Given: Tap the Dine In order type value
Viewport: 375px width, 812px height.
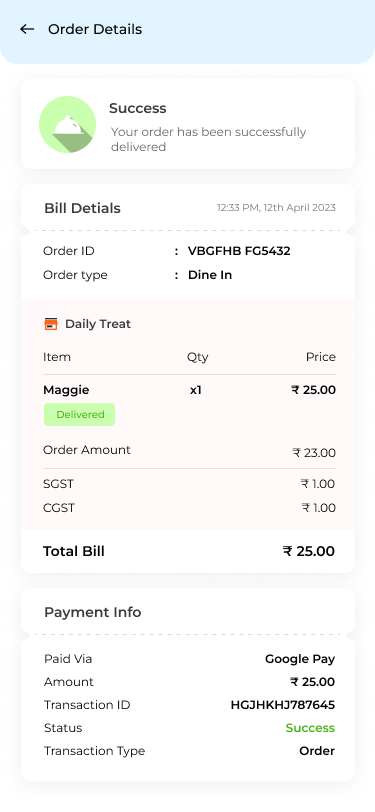Looking at the screenshot, I should pyautogui.click(x=210, y=275).
